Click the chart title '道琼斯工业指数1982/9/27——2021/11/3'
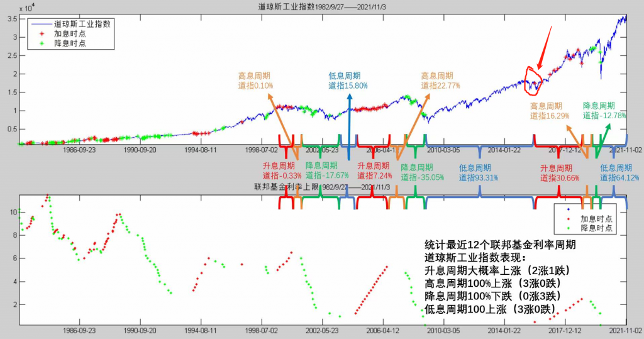The width and height of the screenshot is (644, 339). click(321, 7)
